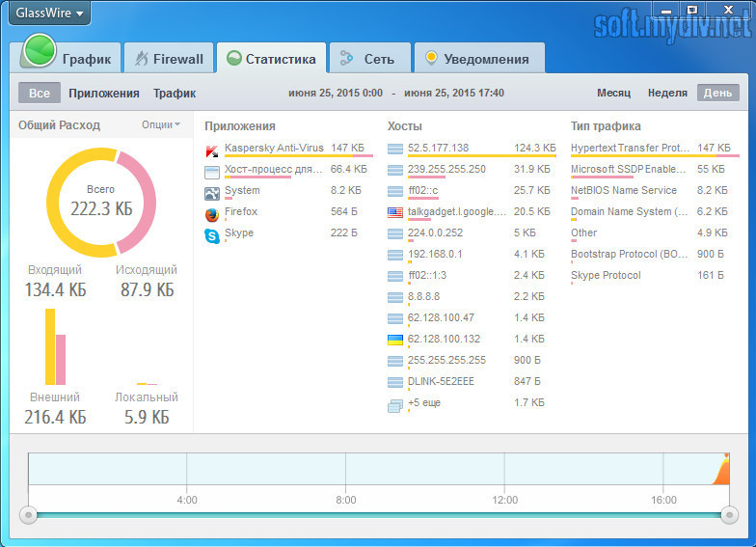This screenshot has height=547, width=756.
Task: Click the Skype app icon
Action: click(x=212, y=235)
